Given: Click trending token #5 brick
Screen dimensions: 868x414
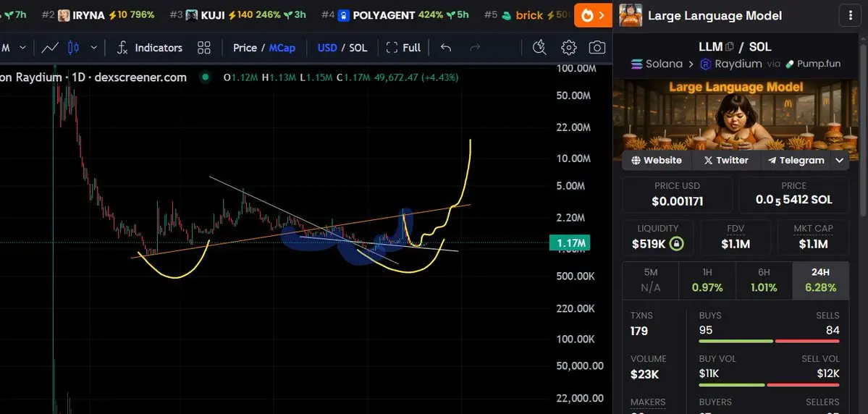Looking at the screenshot, I should (x=527, y=15).
